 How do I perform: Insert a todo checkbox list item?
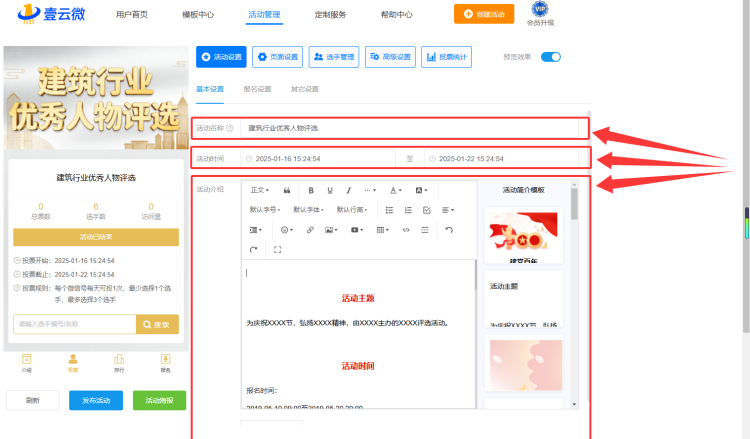pyautogui.click(x=427, y=210)
